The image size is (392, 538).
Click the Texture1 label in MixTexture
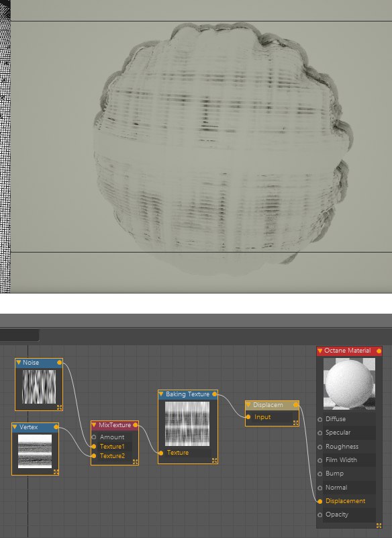click(112, 447)
